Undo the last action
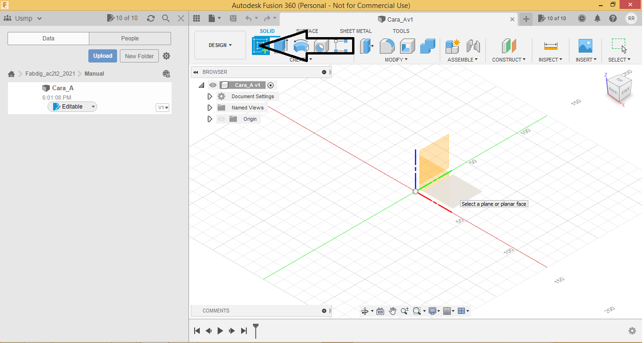The image size is (644, 343). pos(249,18)
